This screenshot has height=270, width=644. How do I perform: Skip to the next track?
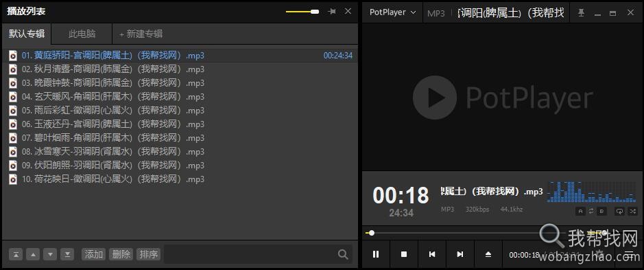point(460,254)
